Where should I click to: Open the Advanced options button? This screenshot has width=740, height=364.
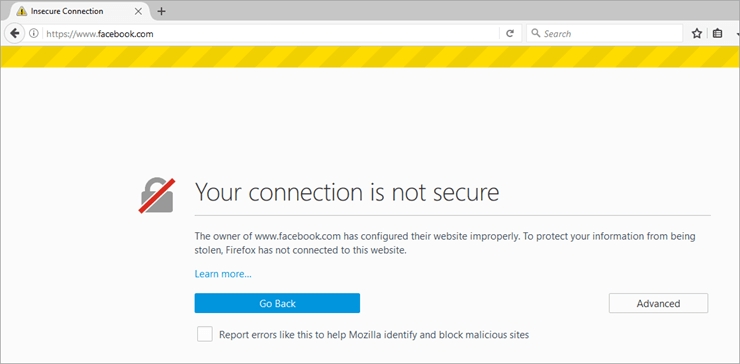(x=658, y=303)
